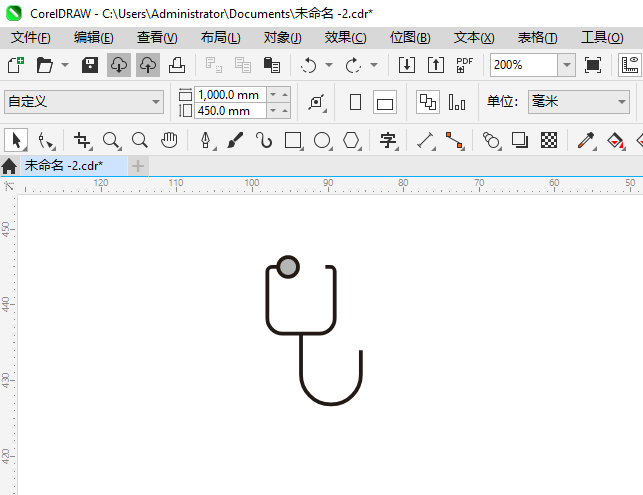The width and height of the screenshot is (643, 495).
Task: Decrease page width with the down stepper
Action: tap(273, 95)
